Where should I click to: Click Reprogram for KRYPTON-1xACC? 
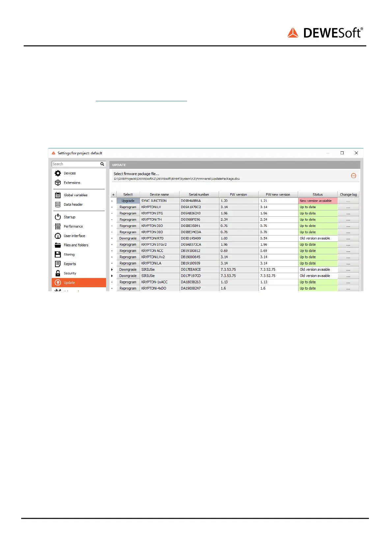coord(128,282)
